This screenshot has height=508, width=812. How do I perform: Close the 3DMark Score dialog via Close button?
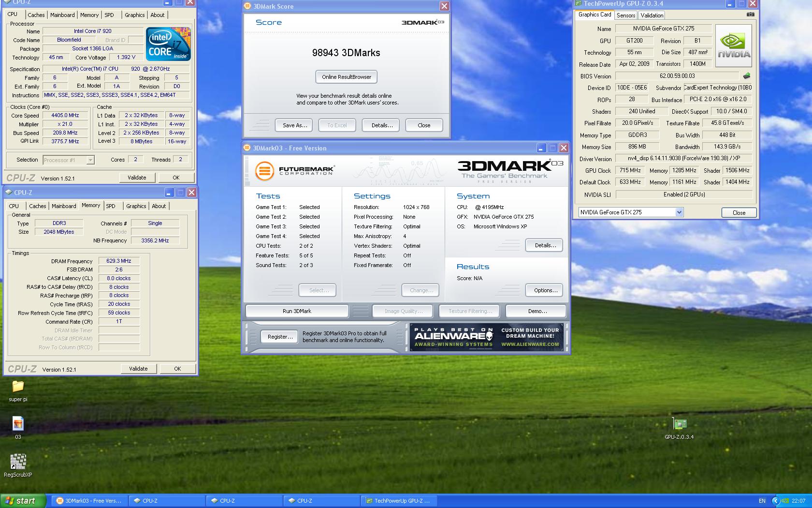[x=424, y=125]
